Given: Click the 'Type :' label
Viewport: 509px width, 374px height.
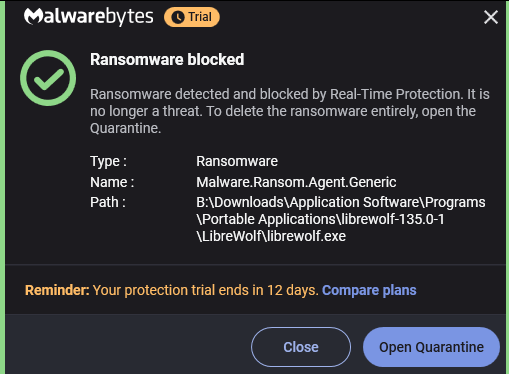Looking at the screenshot, I should click(108, 161).
